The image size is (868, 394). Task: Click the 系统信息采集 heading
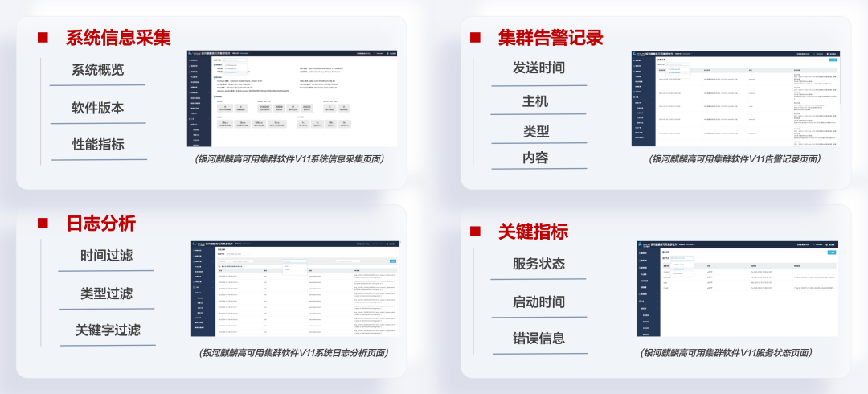point(118,38)
